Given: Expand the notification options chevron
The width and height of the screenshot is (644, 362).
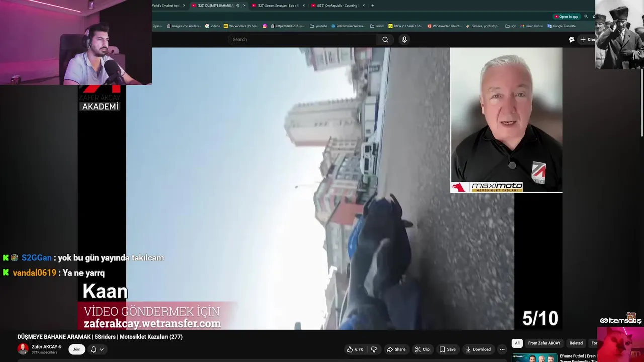Looking at the screenshot, I should (102, 349).
